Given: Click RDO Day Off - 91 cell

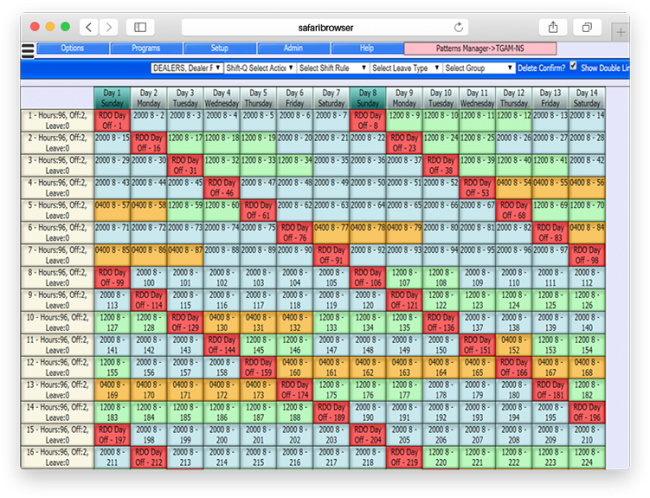Looking at the screenshot, I should coord(331,255).
